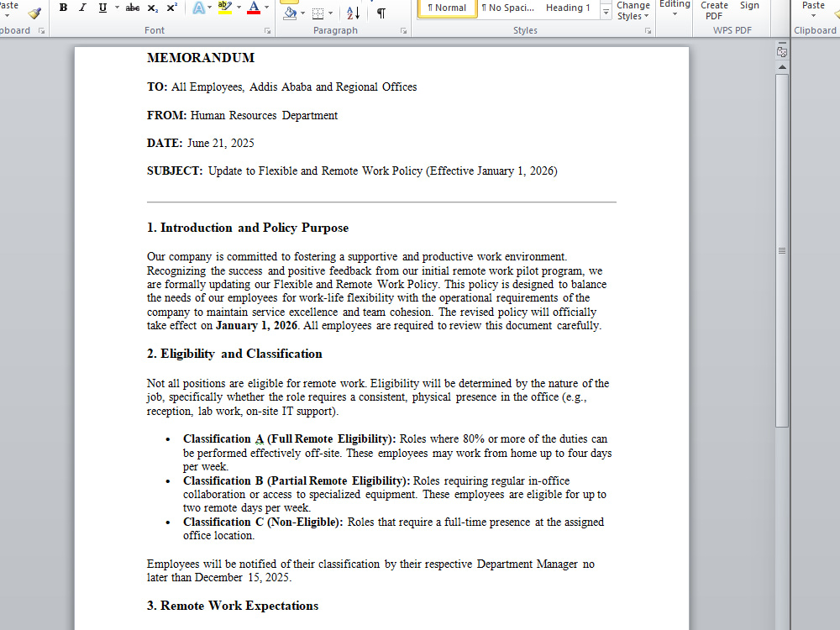This screenshot has width=840, height=630.
Task: Expand Shading color dropdown arrow
Action: (x=303, y=13)
